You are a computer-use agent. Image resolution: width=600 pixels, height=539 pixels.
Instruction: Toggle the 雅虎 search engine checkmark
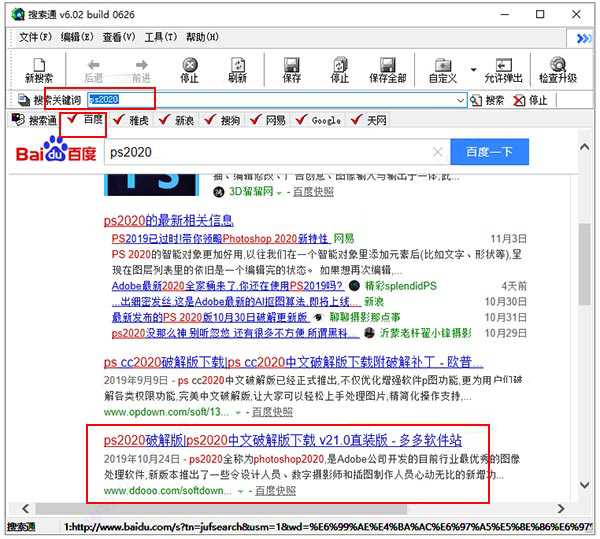pos(117,120)
